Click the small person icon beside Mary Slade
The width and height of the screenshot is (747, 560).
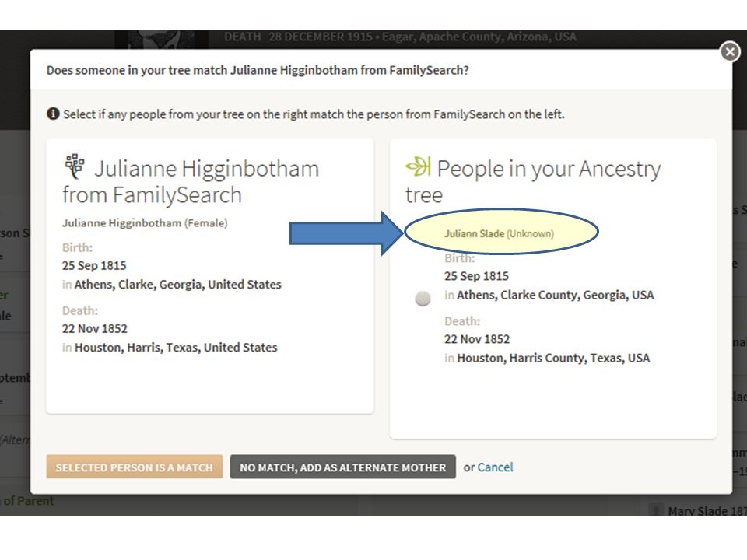point(657,510)
